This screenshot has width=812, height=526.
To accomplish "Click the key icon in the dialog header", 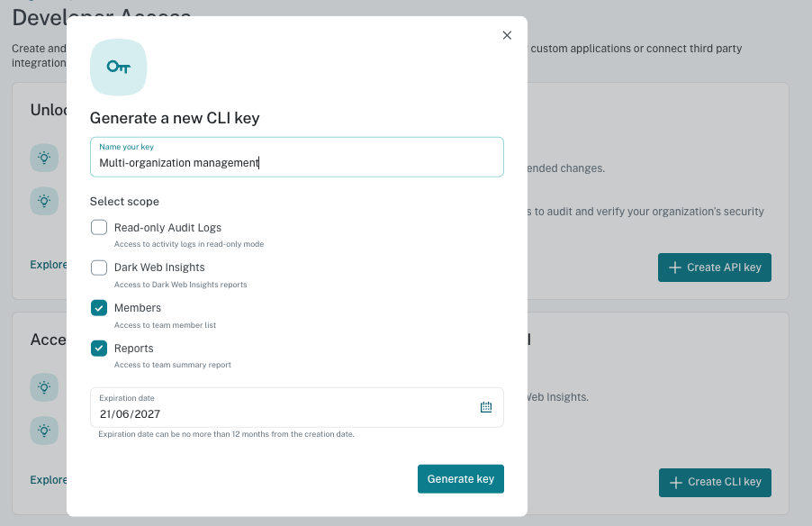I will pyautogui.click(x=119, y=68).
